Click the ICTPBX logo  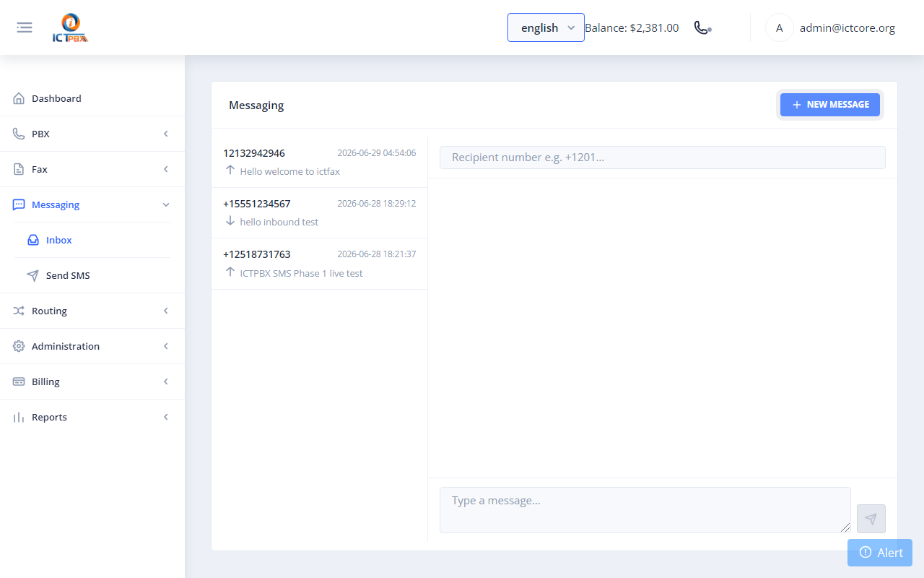point(70,28)
